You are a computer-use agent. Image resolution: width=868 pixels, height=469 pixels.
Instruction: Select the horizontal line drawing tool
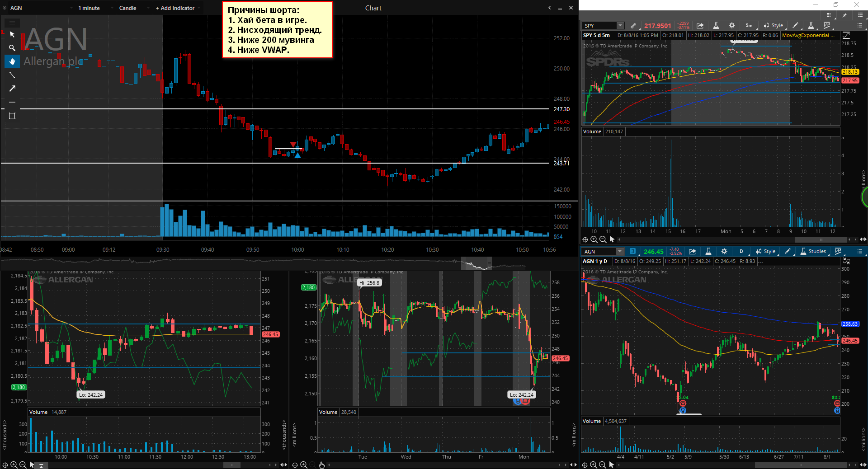pyautogui.click(x=12, y=102)
